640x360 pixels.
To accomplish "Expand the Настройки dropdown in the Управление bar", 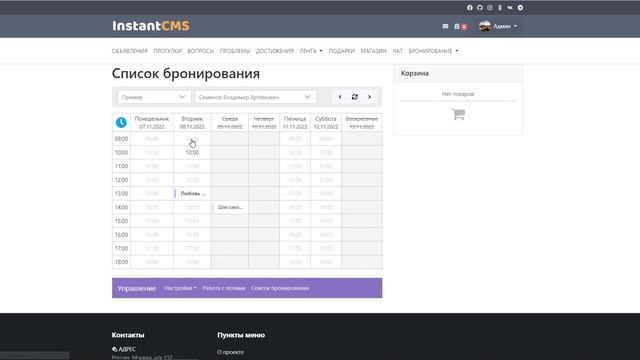I will (180, 288).
